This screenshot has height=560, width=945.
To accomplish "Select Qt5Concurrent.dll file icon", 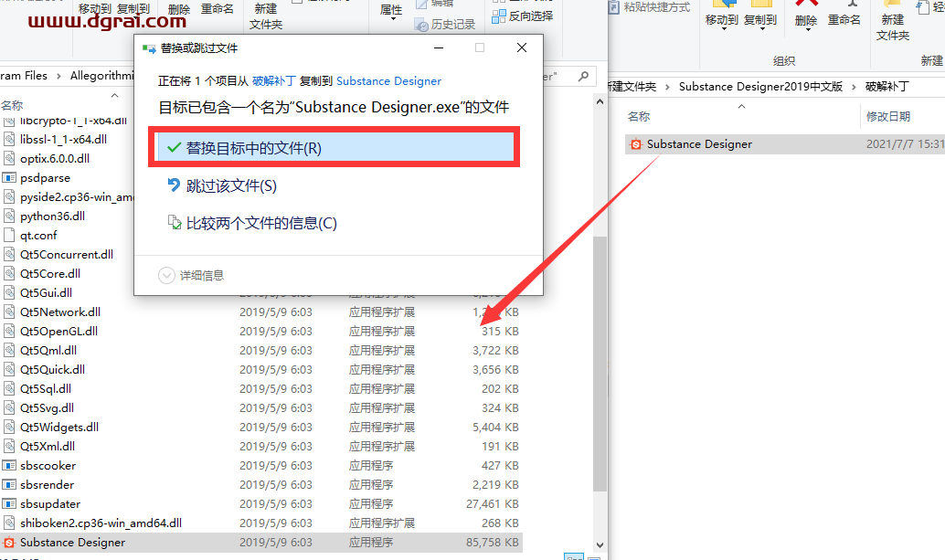I will pos(9,254).
